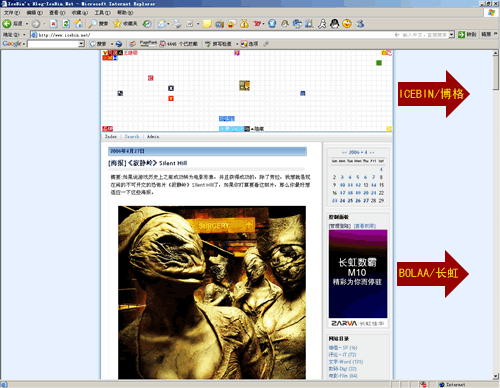Click the green Back arrow button
The image size is (500, 388).
pos(7,24)
